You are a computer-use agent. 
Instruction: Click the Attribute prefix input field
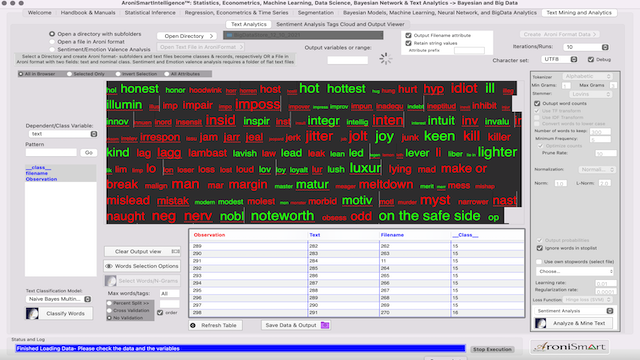pyautogui.click(x=469, y=51)
